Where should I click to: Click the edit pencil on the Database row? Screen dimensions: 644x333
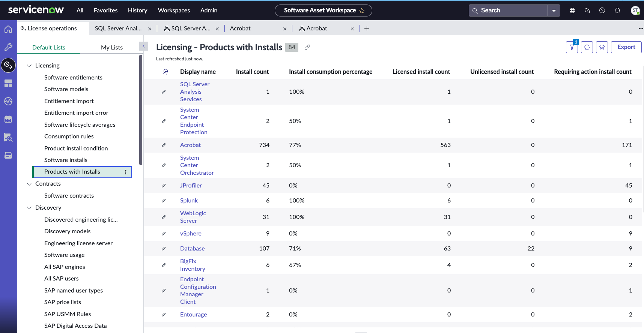[x=164, y=249]
